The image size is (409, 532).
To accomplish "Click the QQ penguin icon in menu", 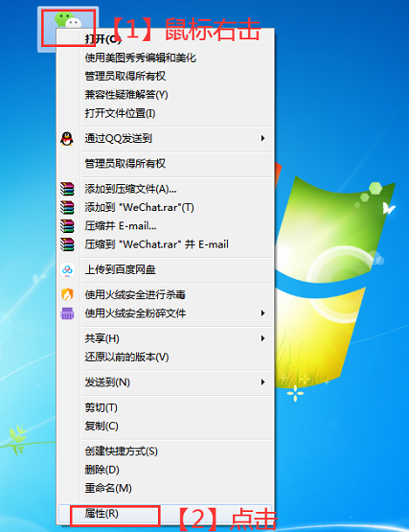I will click(x=67, y=139).
